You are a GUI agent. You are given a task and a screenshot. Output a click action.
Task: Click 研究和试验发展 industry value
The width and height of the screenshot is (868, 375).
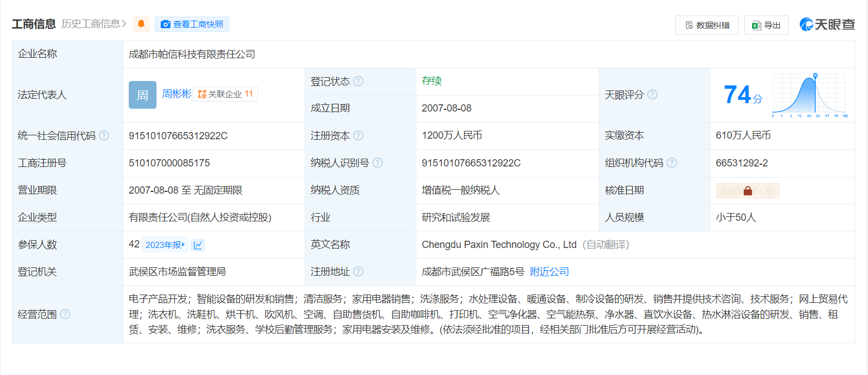(456, 217)
